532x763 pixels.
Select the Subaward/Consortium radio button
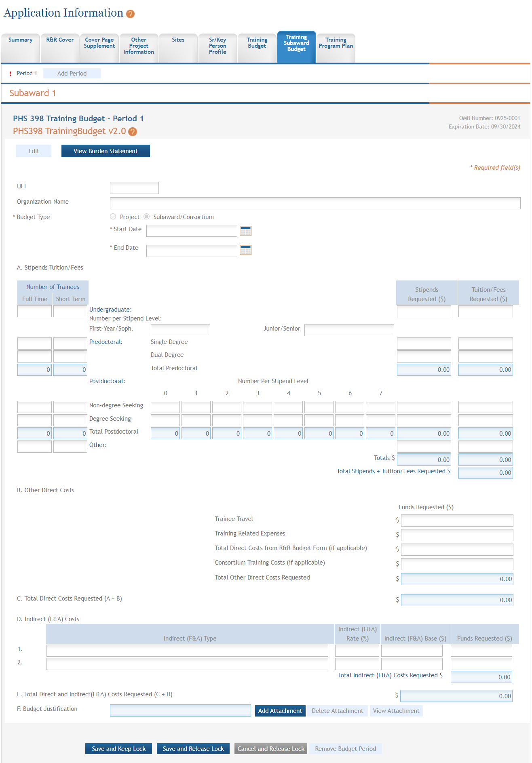147,217
